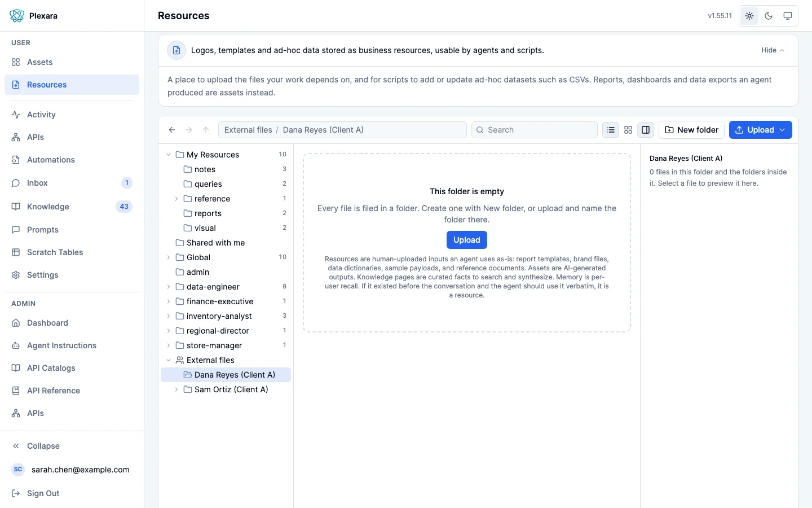Switch to system theme monitor icon
The image size is (812, 508).
tap(788, 16)
